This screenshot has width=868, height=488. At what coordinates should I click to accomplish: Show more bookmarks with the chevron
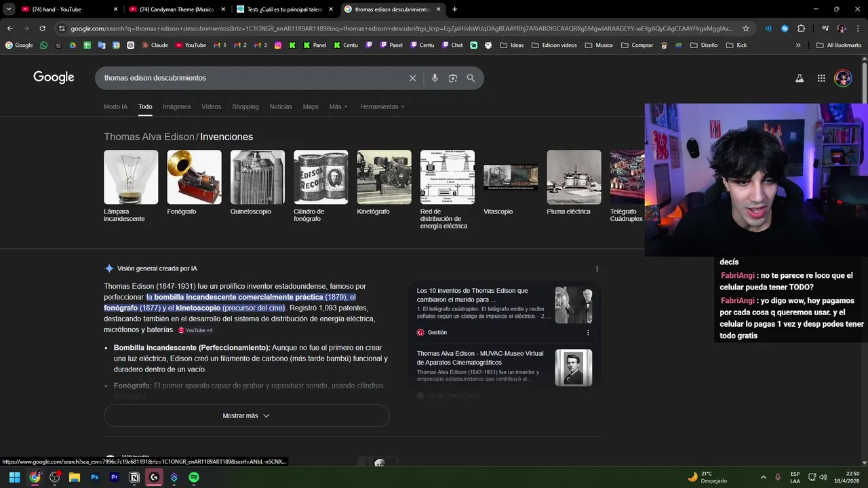pyautogui.click(x=798, y=45)
